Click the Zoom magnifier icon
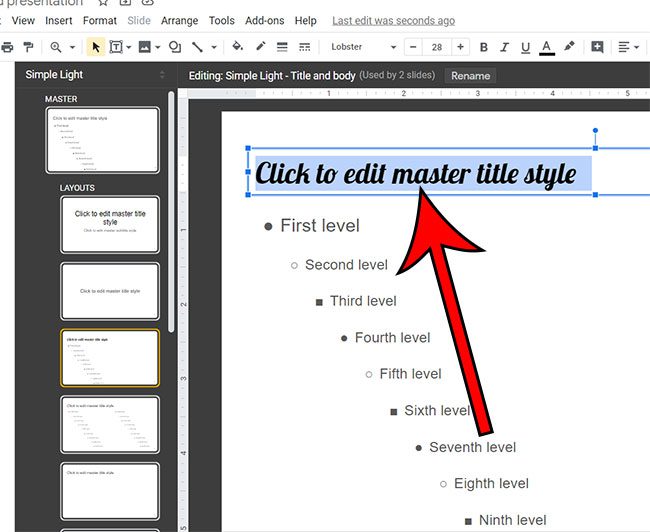 [56, 47]
